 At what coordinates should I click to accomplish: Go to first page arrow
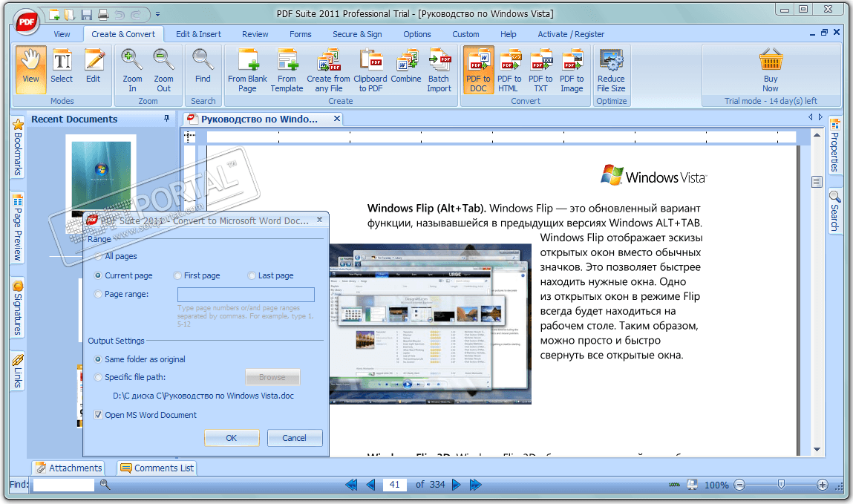[351, 485]
